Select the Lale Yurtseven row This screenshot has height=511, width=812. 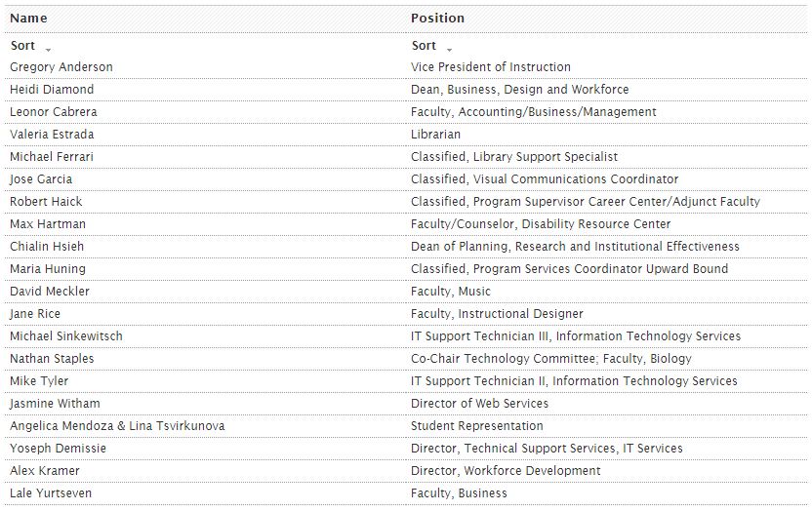click(51, 493)
